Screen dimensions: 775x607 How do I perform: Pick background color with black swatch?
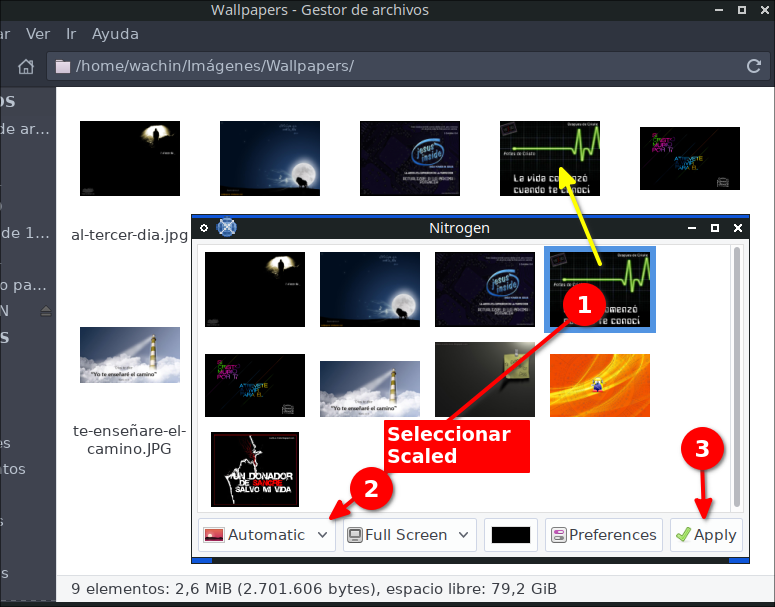(x=511, y=535)
